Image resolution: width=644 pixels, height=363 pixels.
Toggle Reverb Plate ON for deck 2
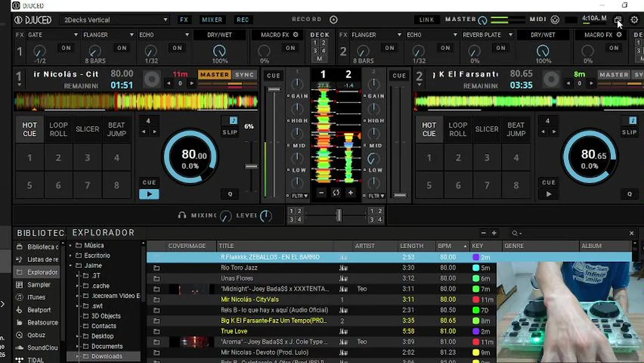click(500, 48)
